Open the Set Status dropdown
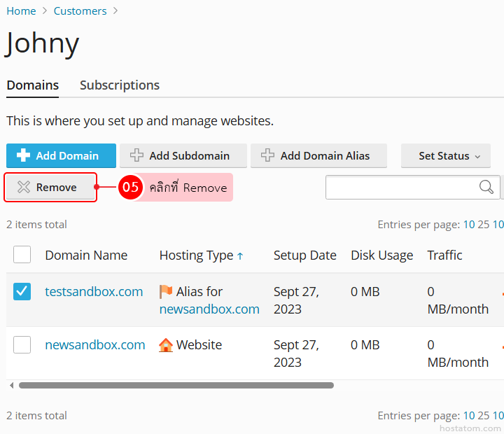504x434 pixels. tap(445, 156)
